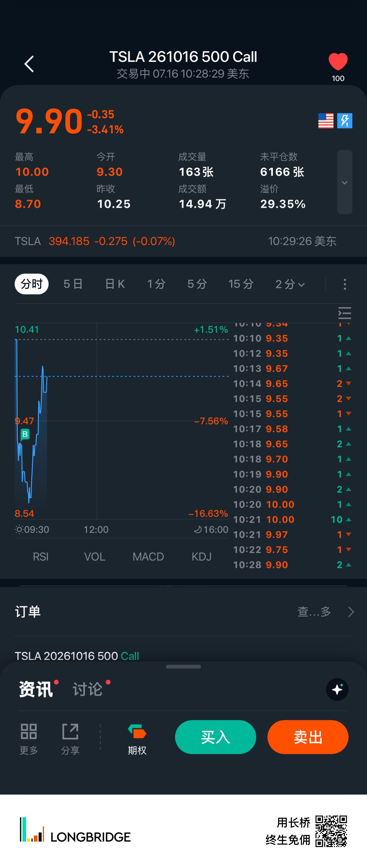The image size is (367, 868).
Task: Grab the bottom sheet handle bar
Action: [x=183, y=667]
